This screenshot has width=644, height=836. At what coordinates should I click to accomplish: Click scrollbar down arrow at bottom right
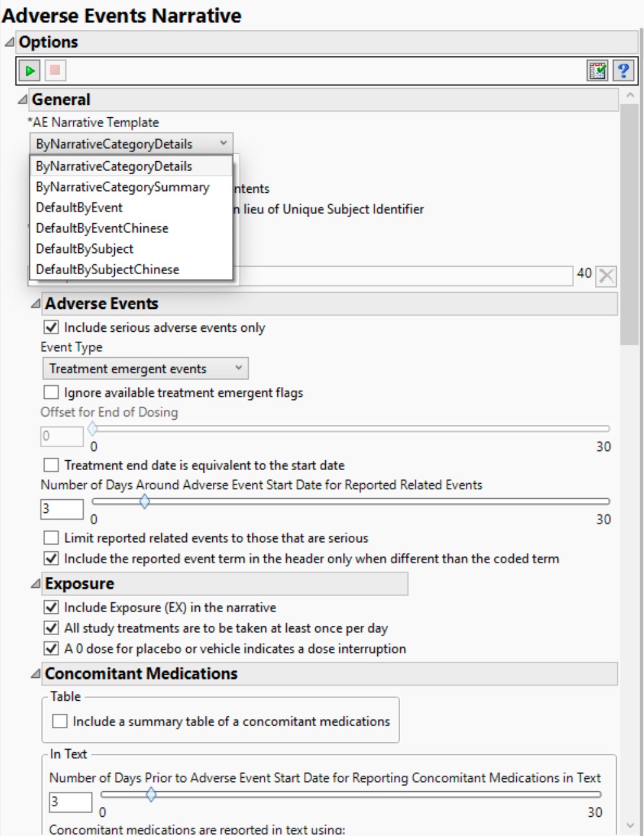tap(630, 825)
